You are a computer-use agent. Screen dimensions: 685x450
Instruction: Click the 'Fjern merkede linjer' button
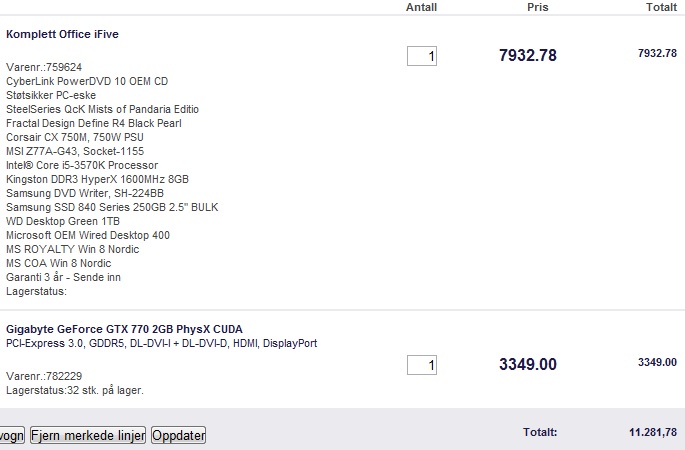[88, 436]
